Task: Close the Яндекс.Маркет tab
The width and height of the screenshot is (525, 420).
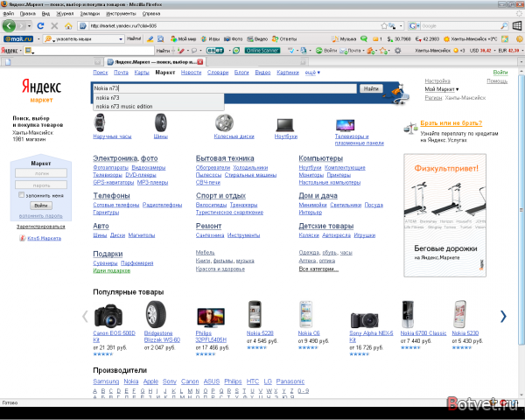Action: [200, 62]
